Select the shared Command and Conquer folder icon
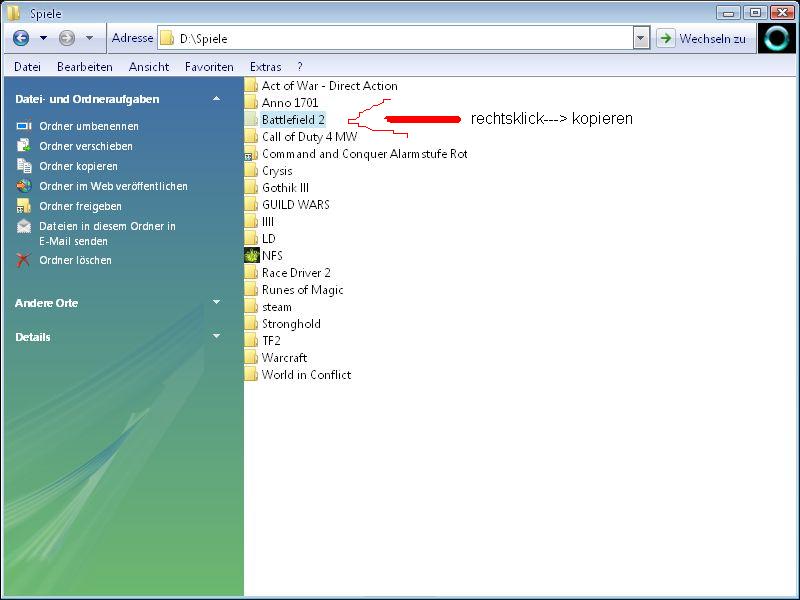The height and width of the screenshot is (600, 800). click(x=251, y=154)
